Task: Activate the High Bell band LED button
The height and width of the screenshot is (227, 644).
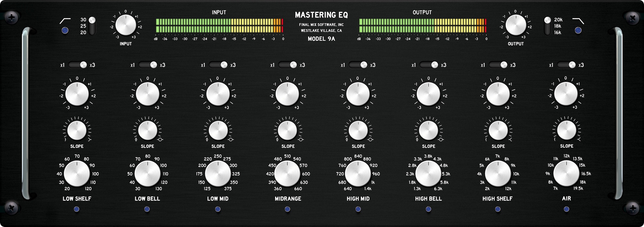Action: [428, 209]
